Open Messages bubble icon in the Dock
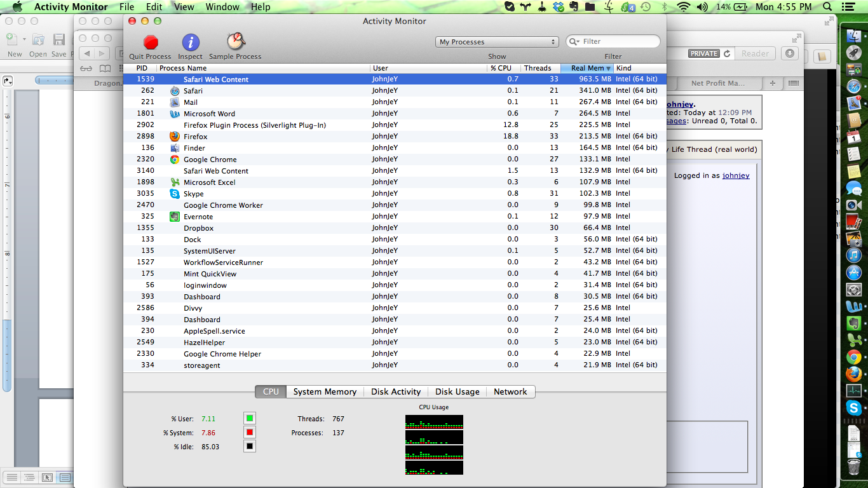 [x=853, y=187]
